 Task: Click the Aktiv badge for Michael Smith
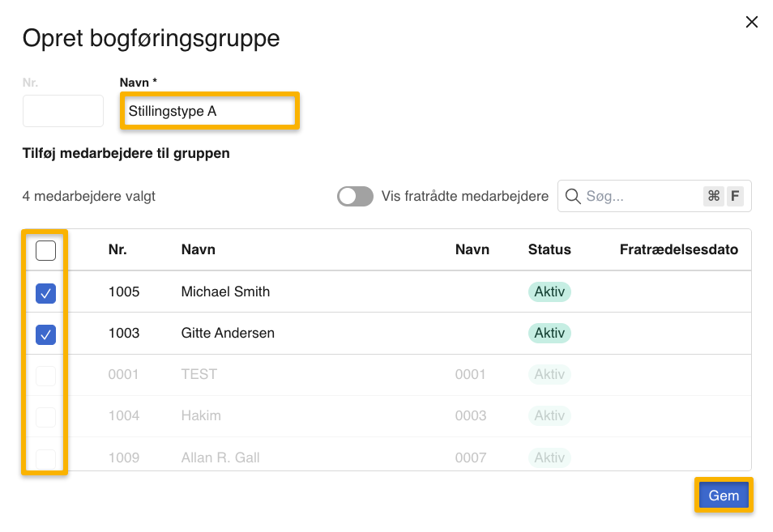click(x=549, y=292)
